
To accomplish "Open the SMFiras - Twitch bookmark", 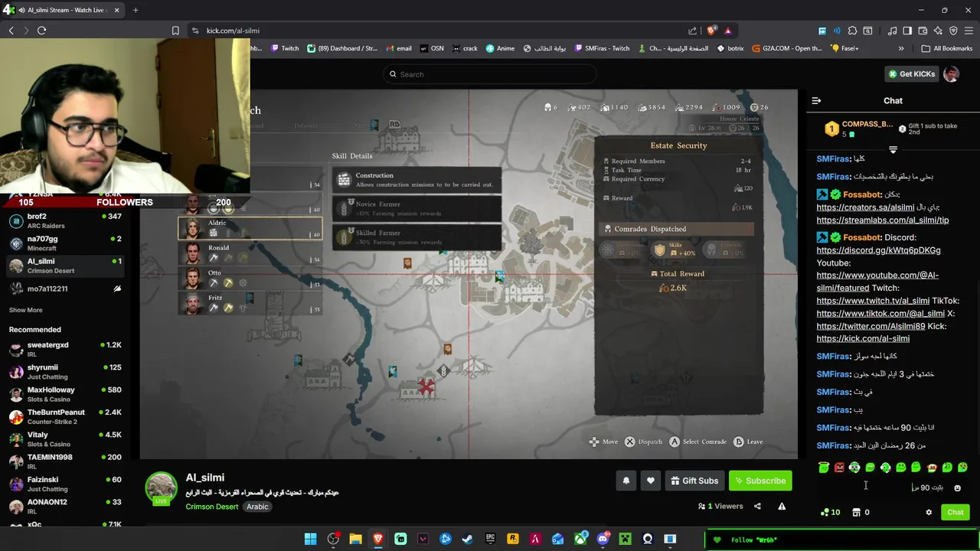I will tap(601, 48).
